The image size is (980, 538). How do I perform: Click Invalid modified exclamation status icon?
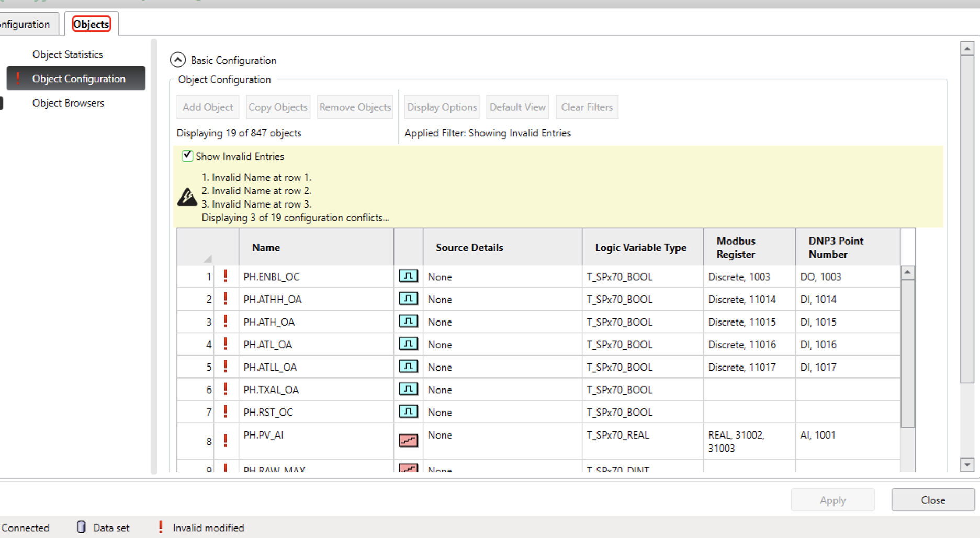tap(161, 527)
